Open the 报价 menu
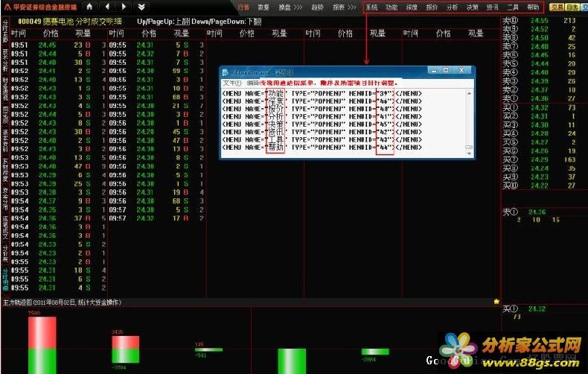 click(432, 7)
